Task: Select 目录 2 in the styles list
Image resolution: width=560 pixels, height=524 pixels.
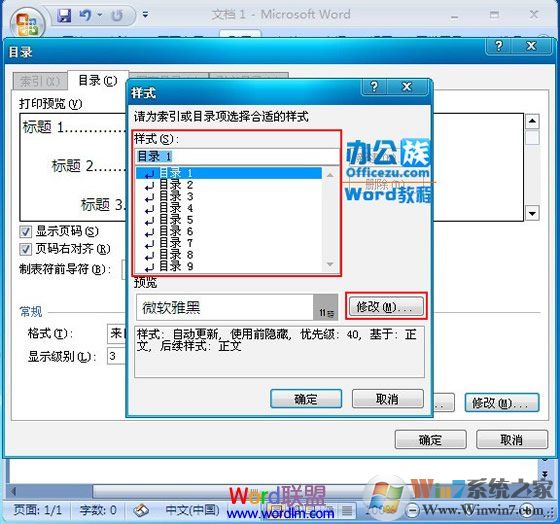Action: pos(229,185)
